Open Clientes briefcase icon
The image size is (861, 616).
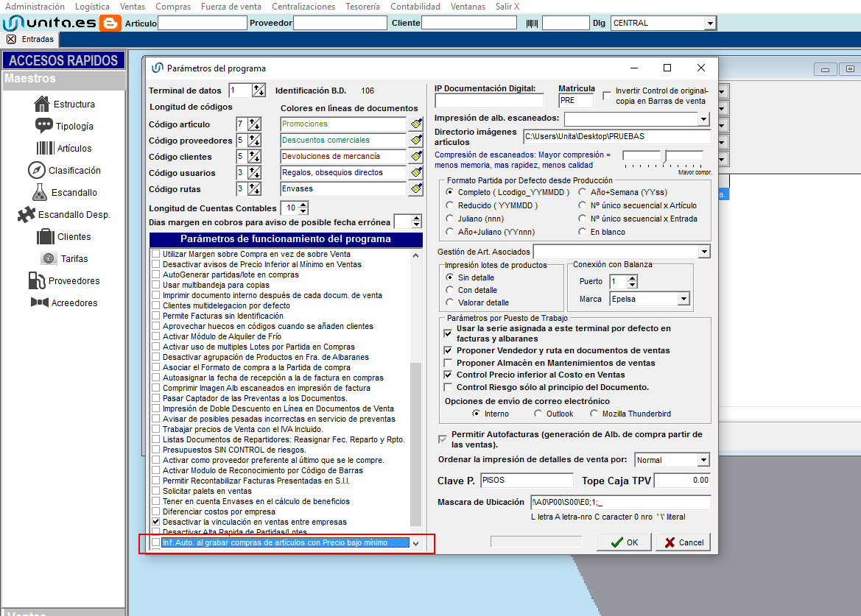pos(45,236)
